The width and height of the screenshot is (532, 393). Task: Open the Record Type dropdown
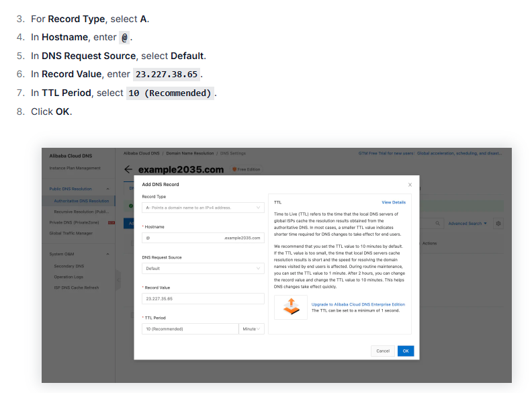pos(203,208)
